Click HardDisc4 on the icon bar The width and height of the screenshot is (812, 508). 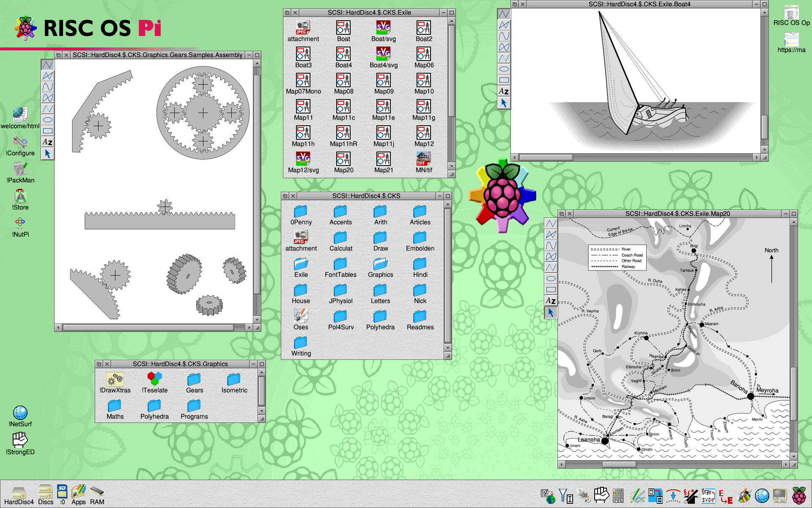pyautogui.click(x=19, y=495)
